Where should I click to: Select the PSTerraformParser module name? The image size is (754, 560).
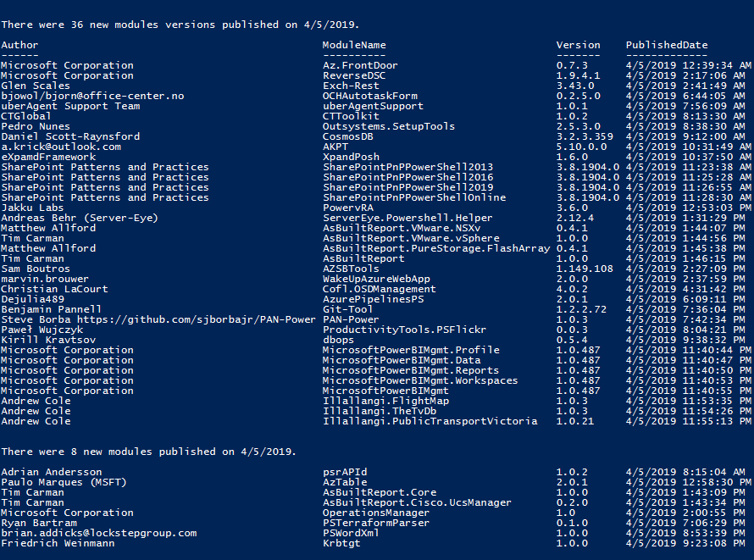pos(375,523)
